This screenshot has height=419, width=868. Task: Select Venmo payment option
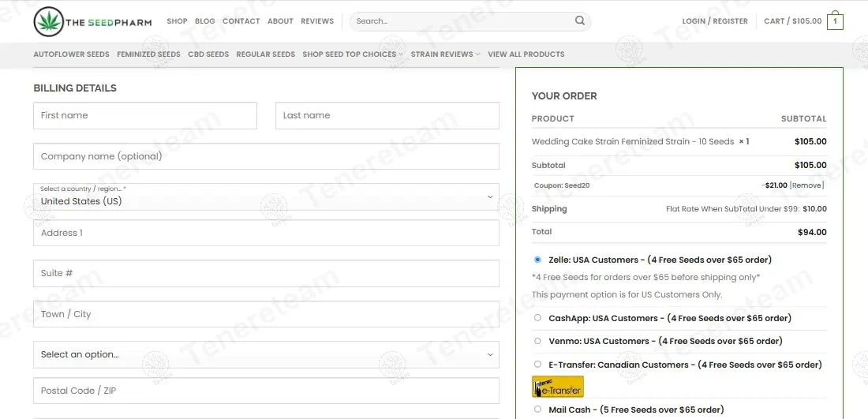tap(537, 341)
